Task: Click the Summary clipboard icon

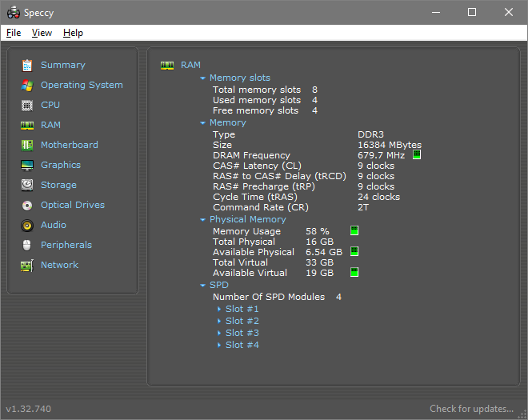Action: point(27,65)
